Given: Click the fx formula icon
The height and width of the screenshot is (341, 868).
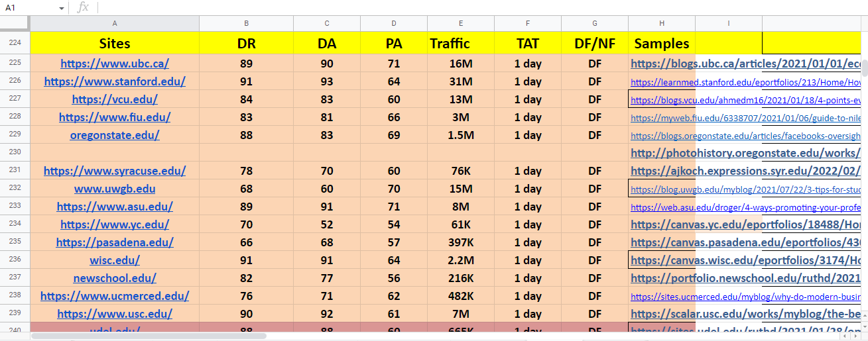Looking at the screenshot, I should (x=83, y=7).
